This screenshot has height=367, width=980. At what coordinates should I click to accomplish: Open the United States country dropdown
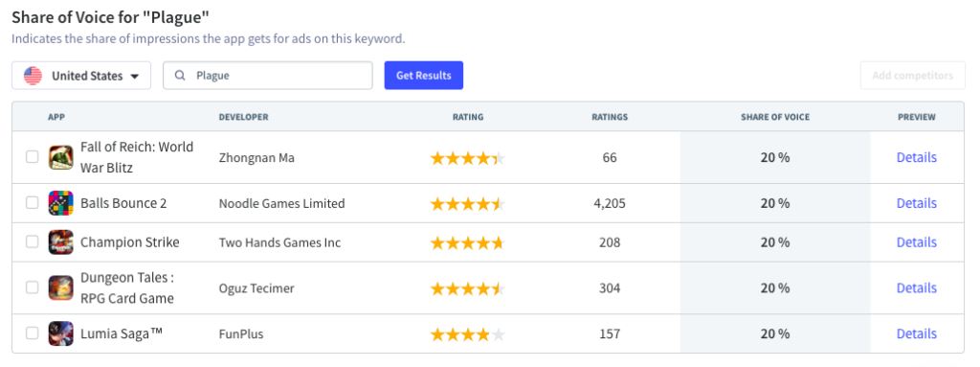pyautogui.click(x=81, y=76)
